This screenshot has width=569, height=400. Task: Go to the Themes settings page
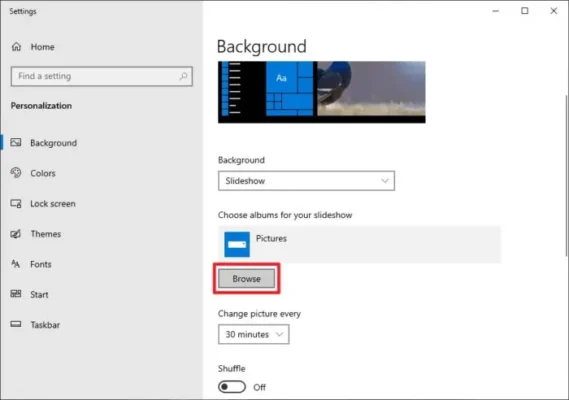[45, 234]
